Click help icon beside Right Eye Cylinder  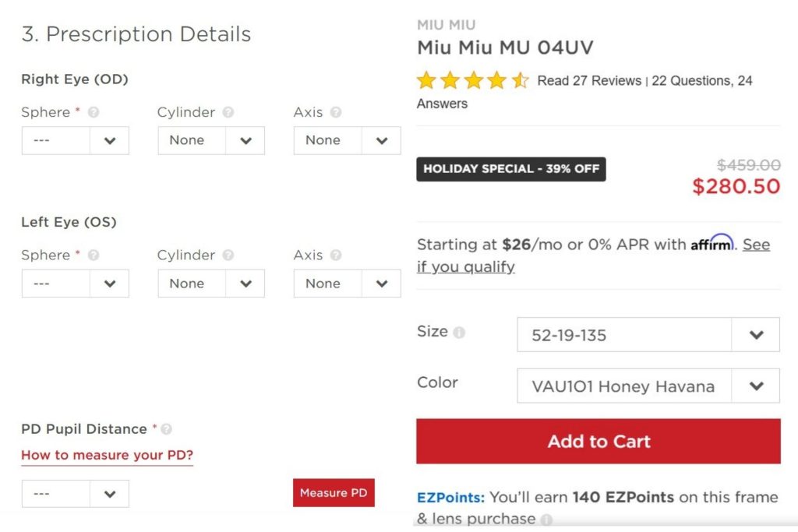(228, 112)
